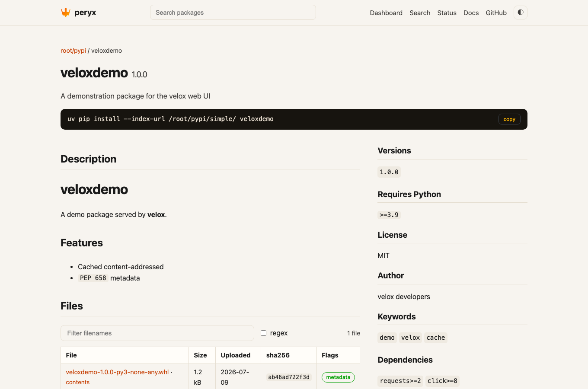Open the contents link for the wheel
This screenshot has height=389, width=588.
pos(77,382)
